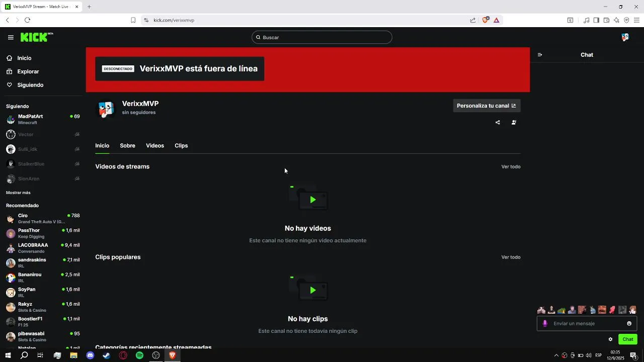Open Brave Rewards triangle icon
644x362 pixels.
tap(497, 20)
